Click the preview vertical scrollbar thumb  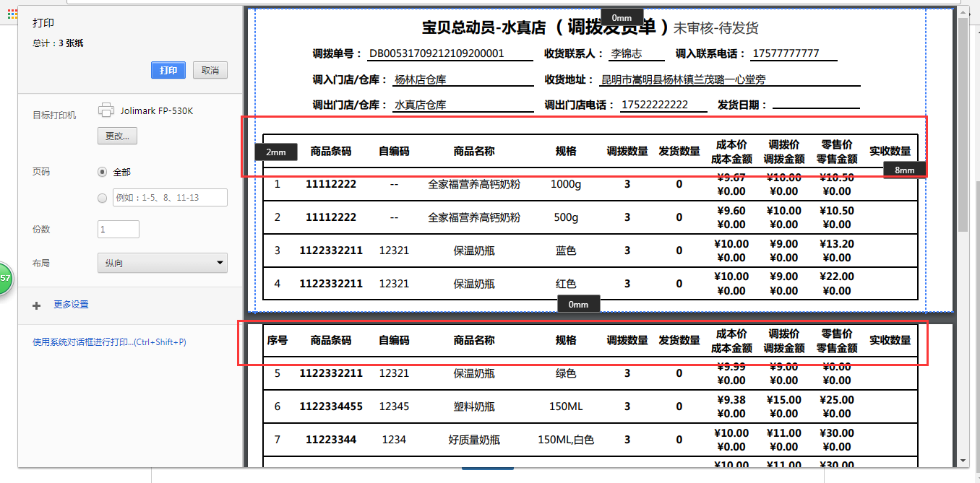963,124
